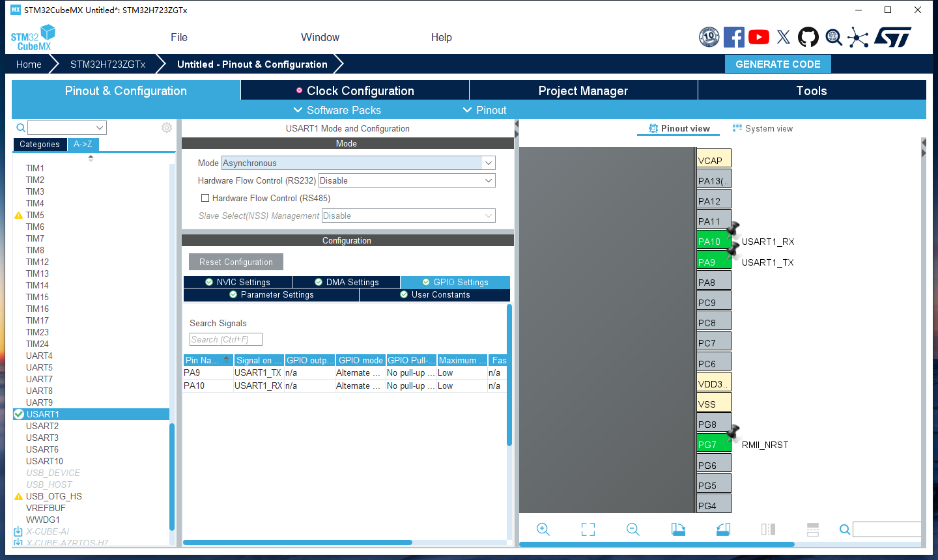
Task: Click the pin on PG7
Action: point(733,432)
